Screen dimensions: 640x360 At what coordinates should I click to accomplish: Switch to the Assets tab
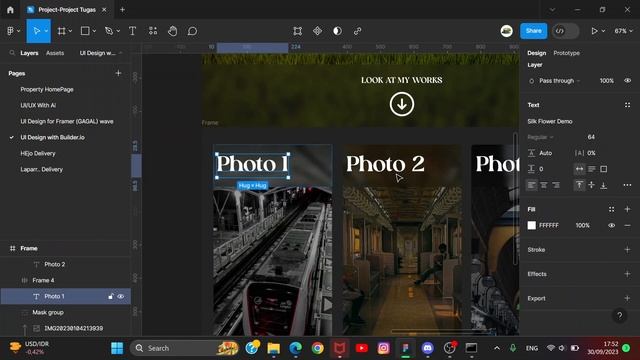pyautogui.click(x=55, y=53)
